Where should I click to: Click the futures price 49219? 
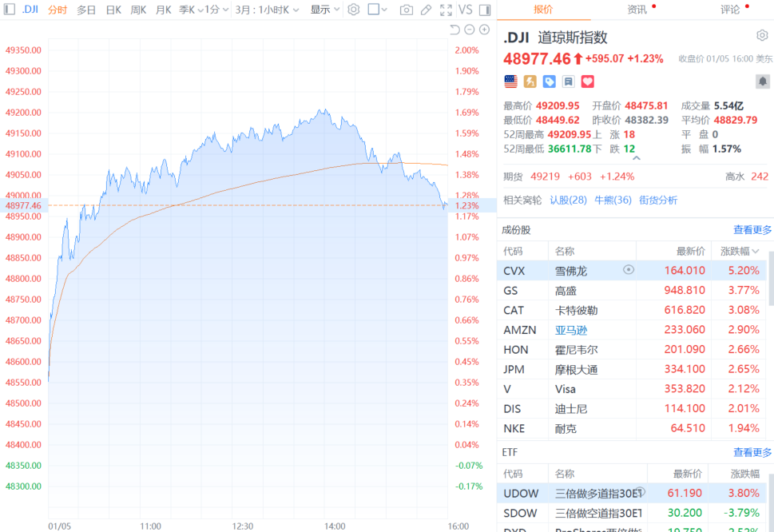[545, 177]
